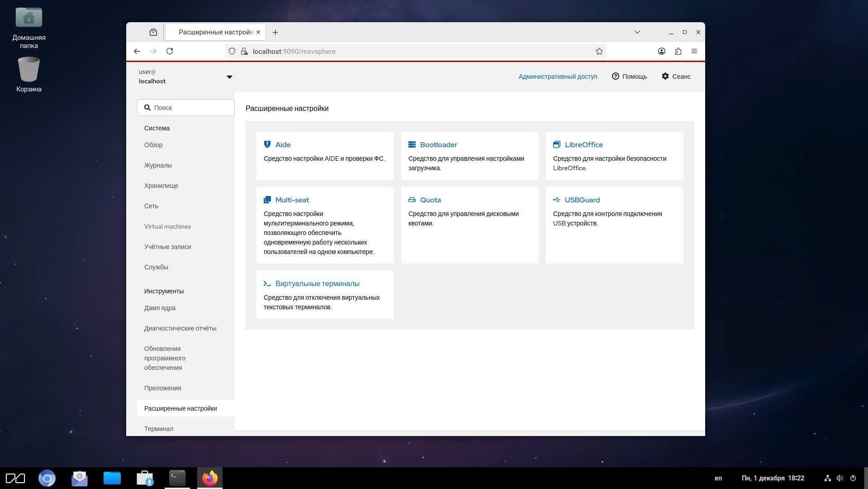The image size is (868, 489).
Task: Open the Firefox extensions icon
Action: click(x=678, y=51)
